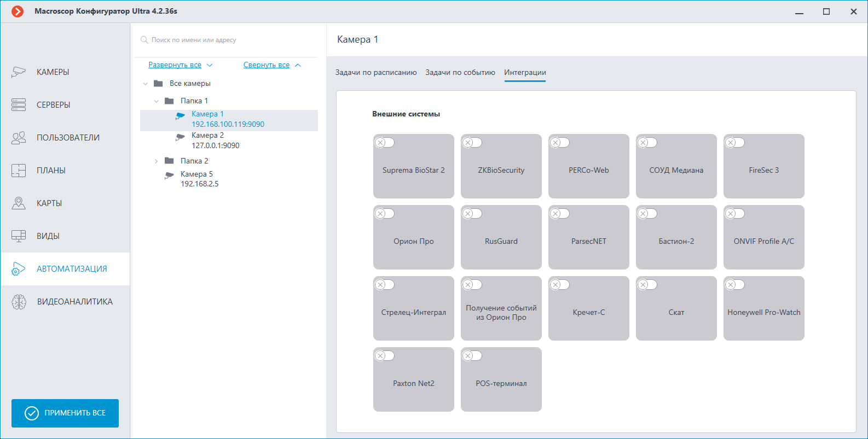868x439 pixels.
Task: Toggle the Стрелец-Интеграл switch
Action: pyautogui.click(x=385, y=284)
